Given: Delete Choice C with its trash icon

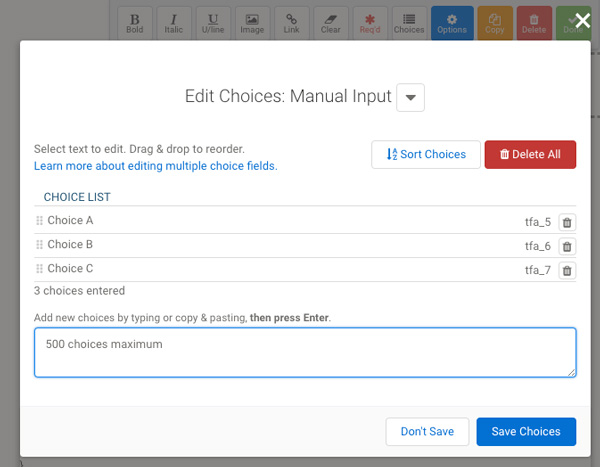Looking at the screenshot, I should click(567, 270).
